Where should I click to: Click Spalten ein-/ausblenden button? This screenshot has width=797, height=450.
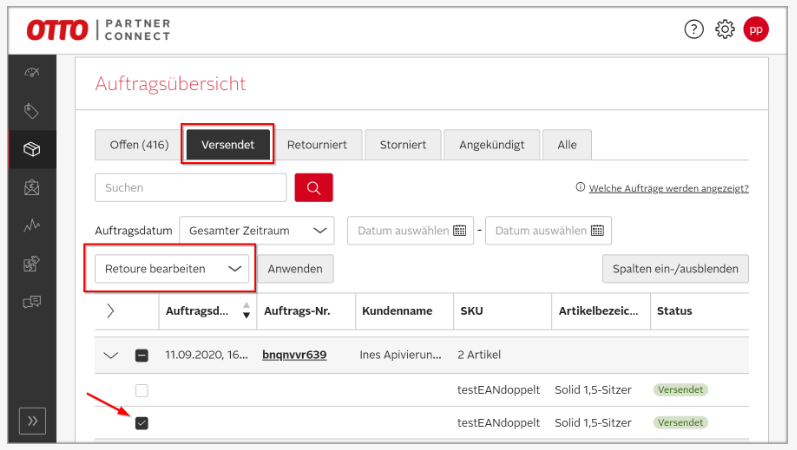(x=675, y=268)
